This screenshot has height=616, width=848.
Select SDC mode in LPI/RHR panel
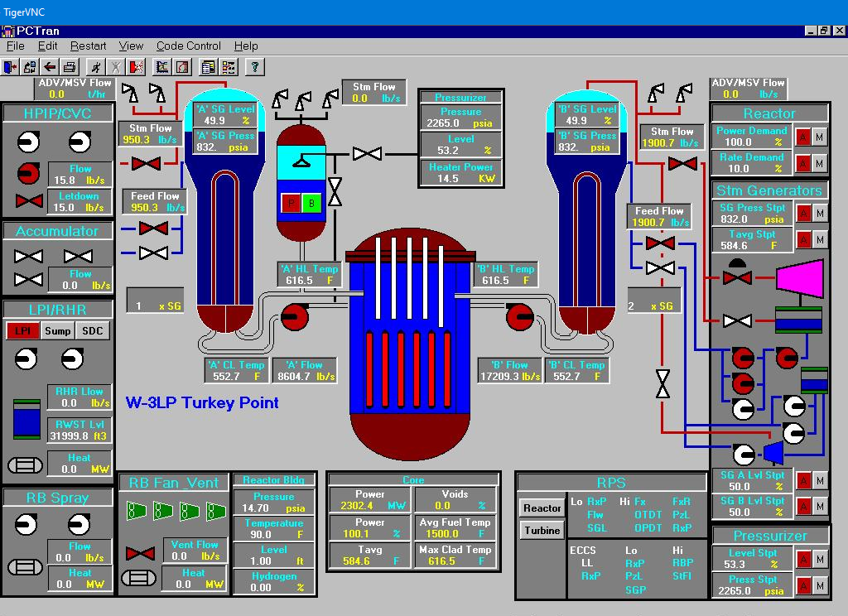[x=91, y=331]
